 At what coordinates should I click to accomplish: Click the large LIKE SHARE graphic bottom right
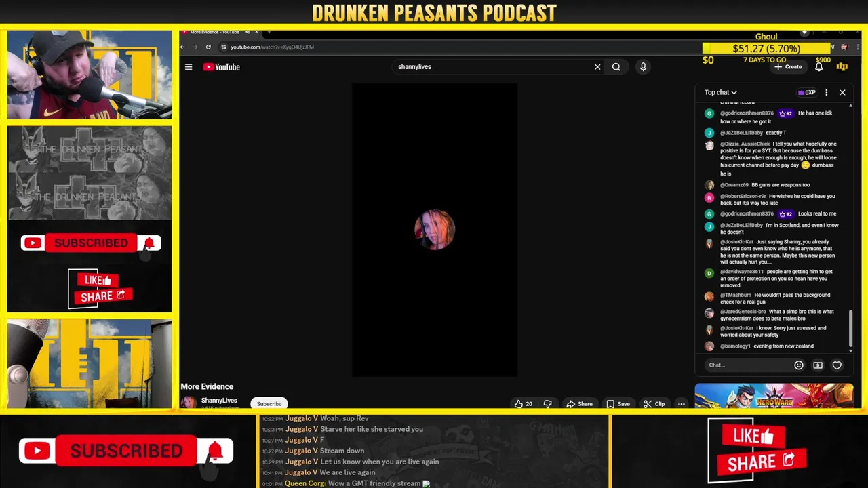coord(757,450)
